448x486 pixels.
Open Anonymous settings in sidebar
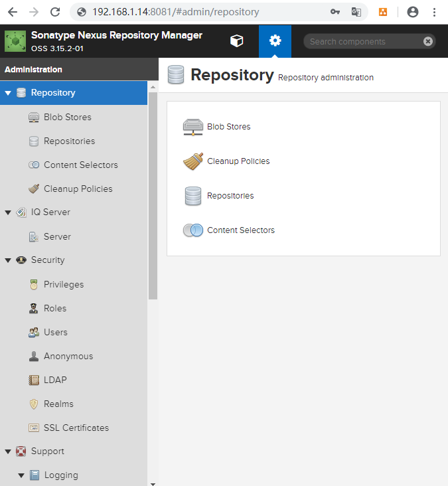pyautogui.click(x=68, y=356)
